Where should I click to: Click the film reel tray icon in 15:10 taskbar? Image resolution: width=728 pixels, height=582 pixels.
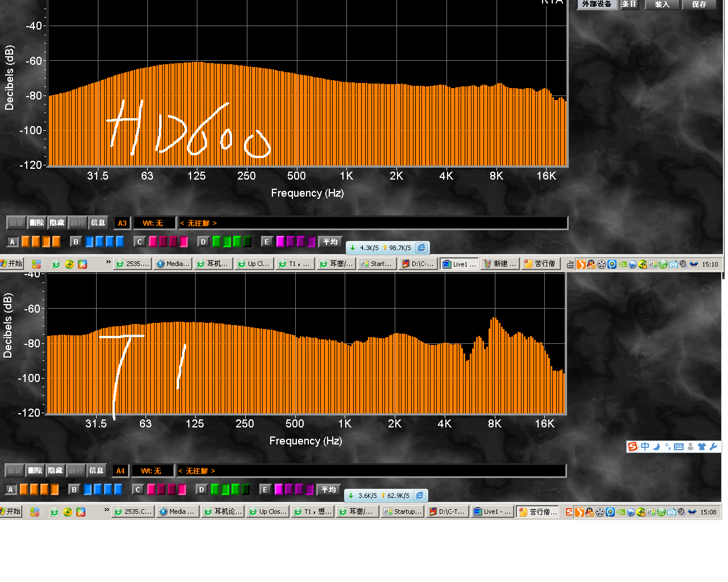pos(602,264)
